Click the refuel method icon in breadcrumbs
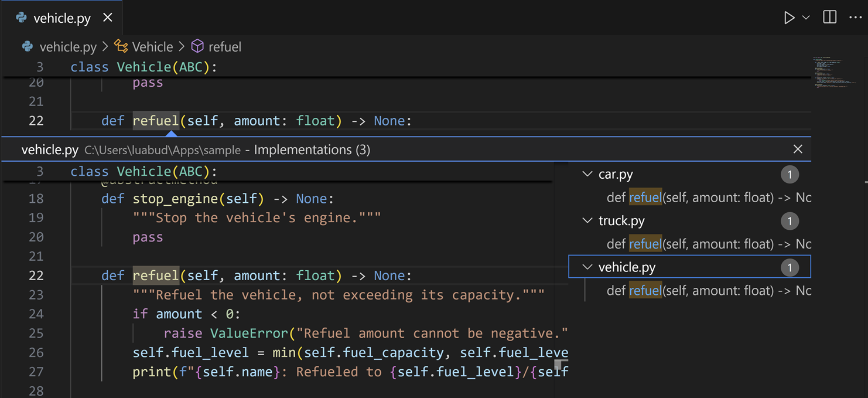Image resolution: width=868 pixels, height=398 pixels. 197,46
